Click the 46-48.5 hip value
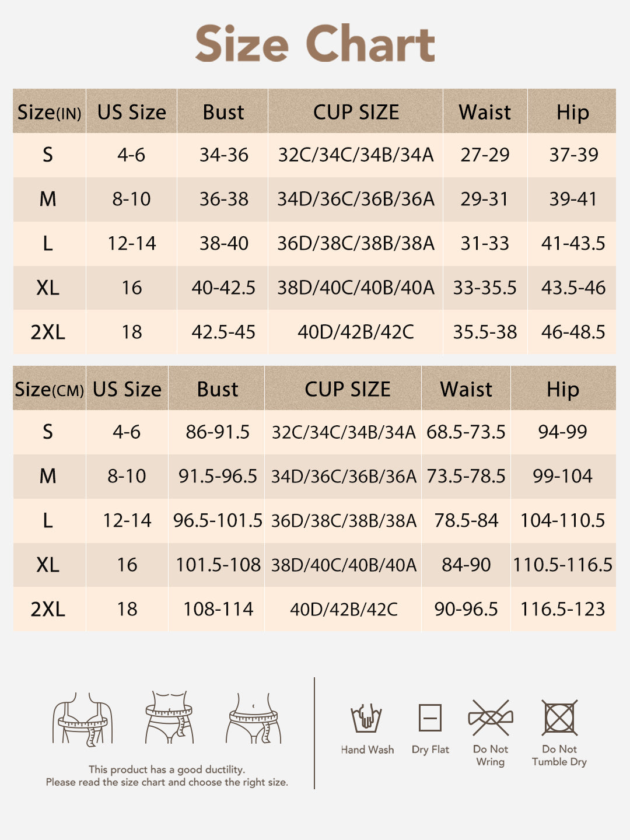Screen dimensions: 630x840 pos(573,332)
